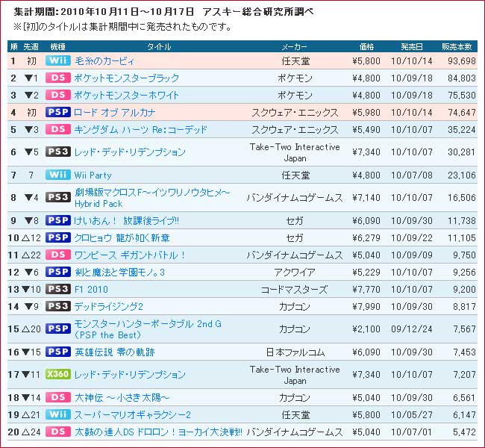Click the DS badge for 大神伝 ~小さき太陽~
The width and height of the screenshot is (485, 448).
click(x=58, y=397)
